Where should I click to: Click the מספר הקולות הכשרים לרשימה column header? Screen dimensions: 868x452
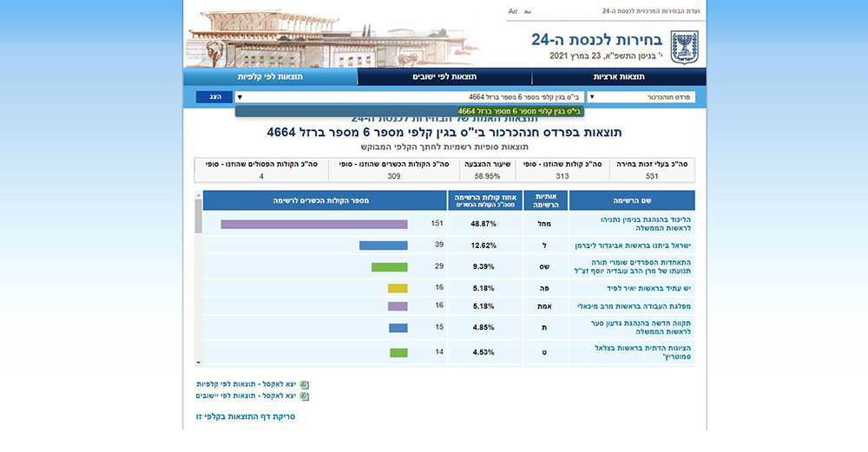(325, 200)
